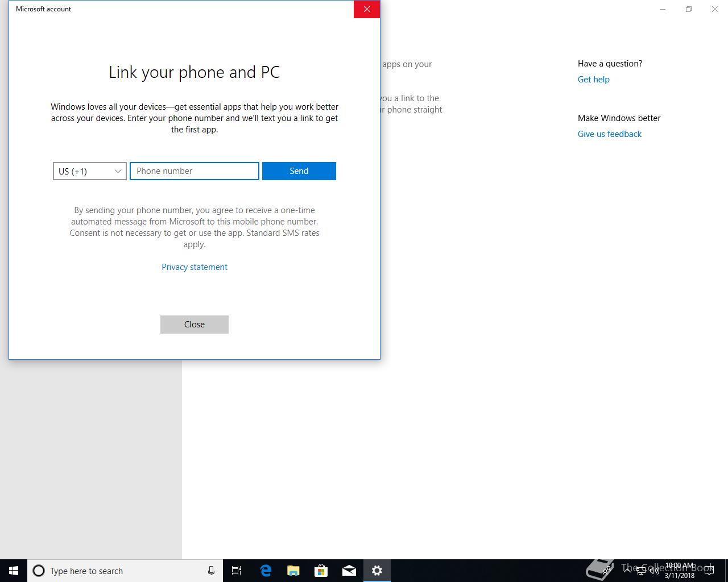Open Task View from the taskbar
Screen dimensions: 728x582
237,571
